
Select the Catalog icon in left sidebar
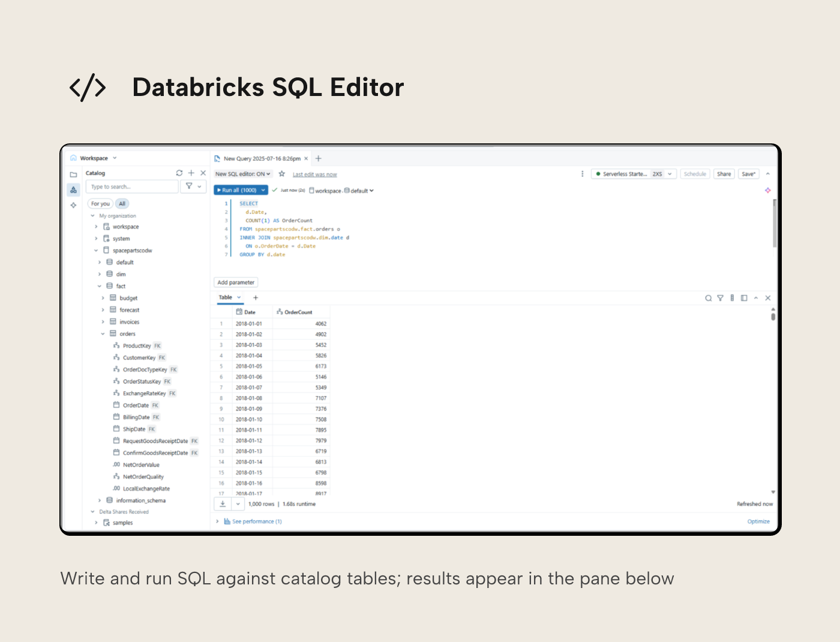point(73,190)
